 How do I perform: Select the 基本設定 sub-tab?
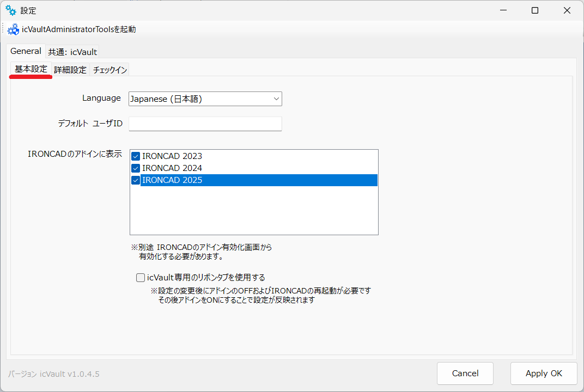pyautogui.click(x=31, y=70)
